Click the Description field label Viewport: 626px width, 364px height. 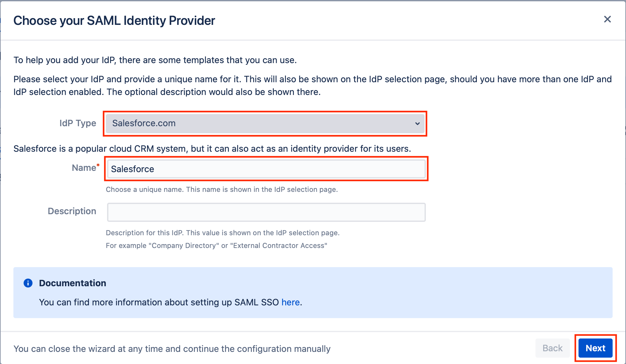72,211
